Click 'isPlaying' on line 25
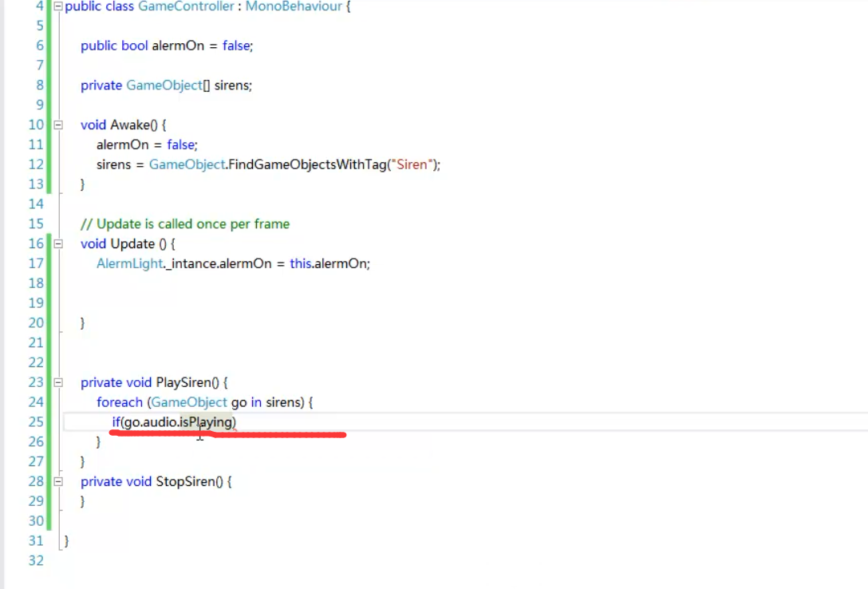The image size is (868, 589). tap(206, 422)
